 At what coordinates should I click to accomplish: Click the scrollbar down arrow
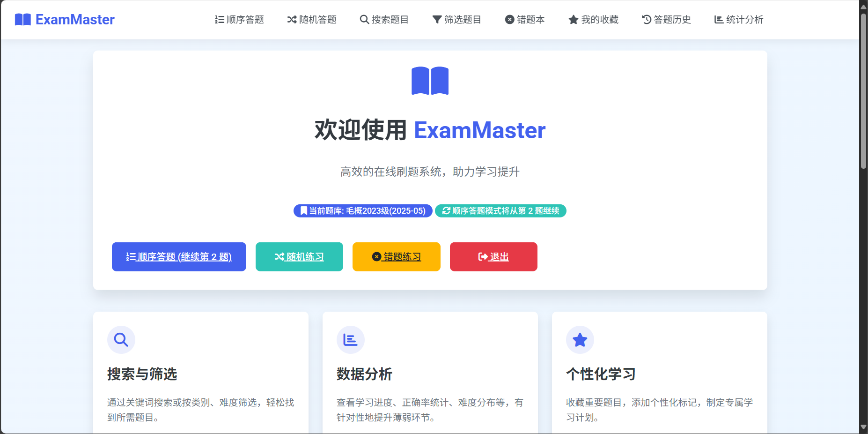tap(864, 427)
